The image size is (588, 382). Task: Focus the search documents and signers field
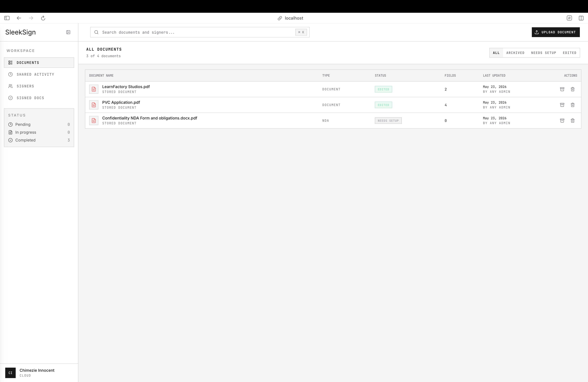pyautogui.click(x=200, y=32)
